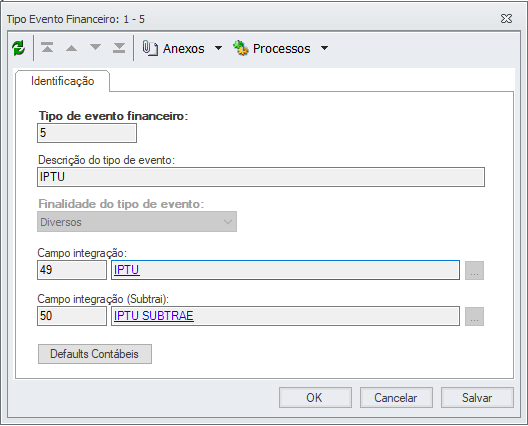Go to next record down arrow
This screenshot has width=528, height=426.
click(x=96, y=47)
